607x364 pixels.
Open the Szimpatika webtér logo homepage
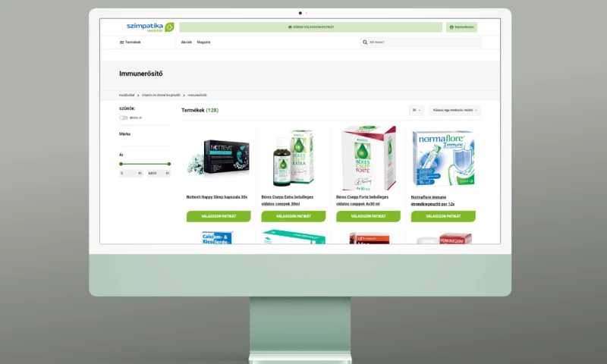click(150, 27)
